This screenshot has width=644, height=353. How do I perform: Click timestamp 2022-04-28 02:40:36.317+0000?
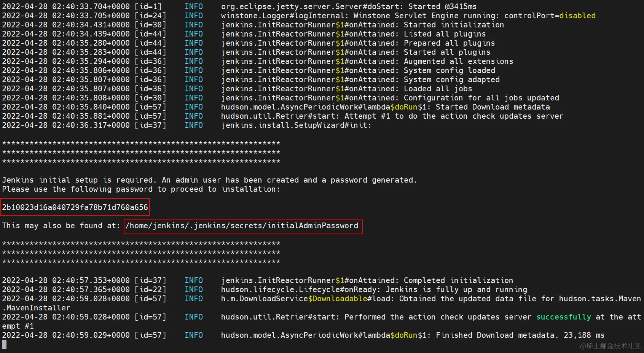click(66, 125)
